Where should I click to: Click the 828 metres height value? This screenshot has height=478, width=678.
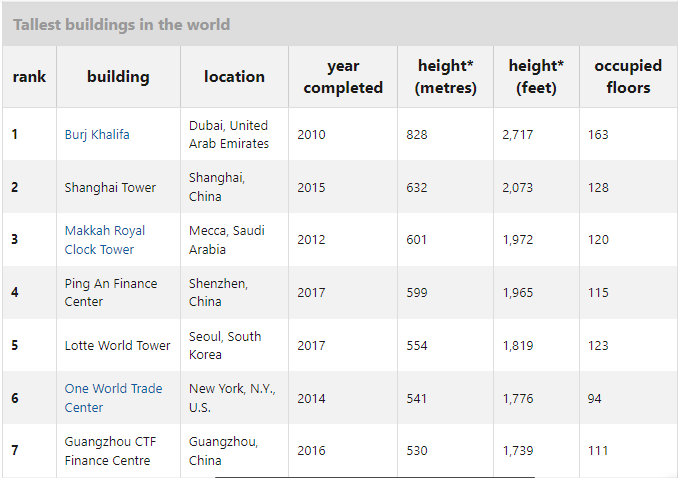[417, 135]
